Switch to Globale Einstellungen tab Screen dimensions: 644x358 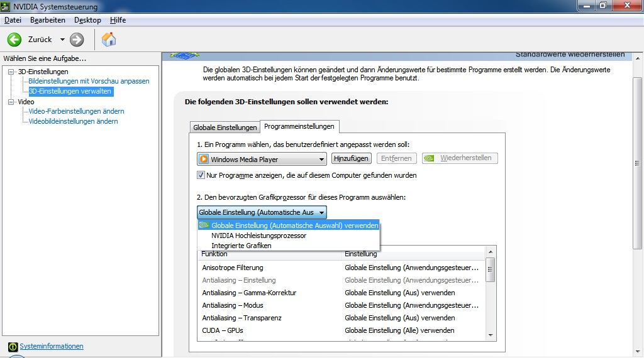click(225, 127)
